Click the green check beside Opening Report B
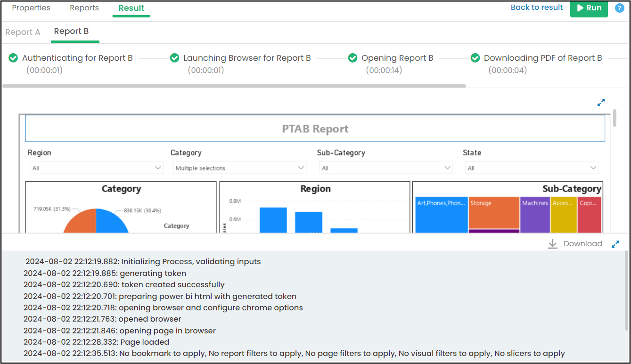 click(352, 58)
